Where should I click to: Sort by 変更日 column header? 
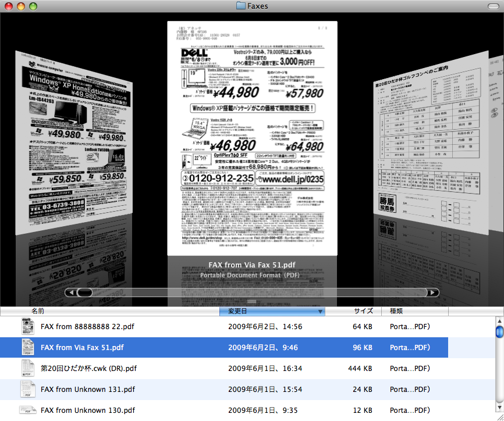272,311
